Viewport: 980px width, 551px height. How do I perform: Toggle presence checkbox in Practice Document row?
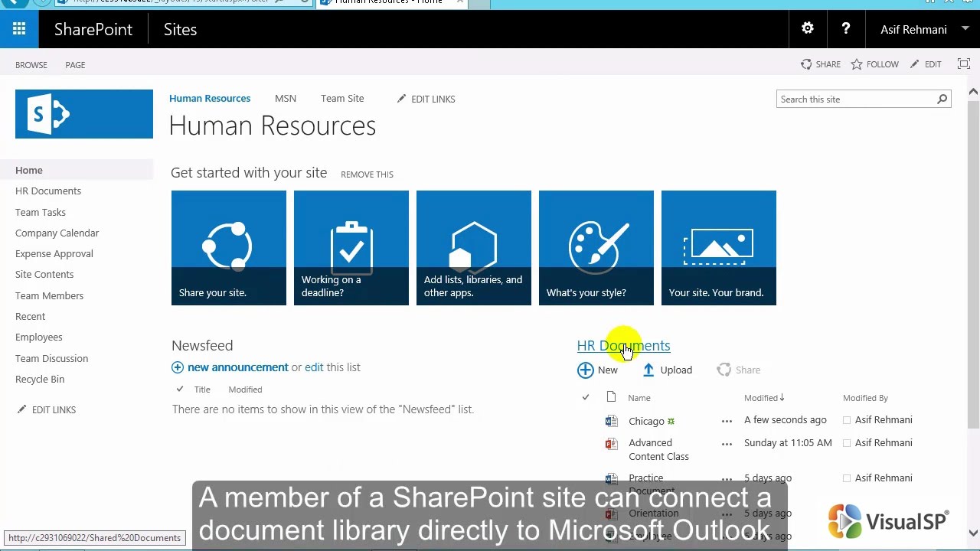tap(847, 478)
